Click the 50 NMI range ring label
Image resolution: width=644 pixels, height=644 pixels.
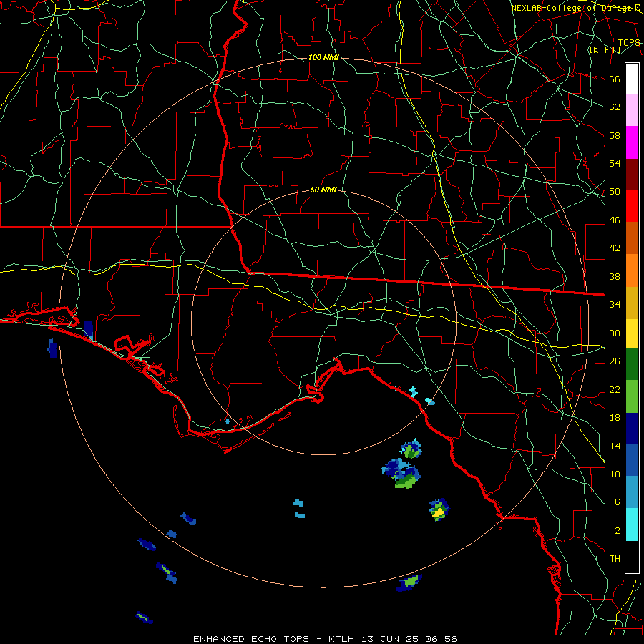click(x=323, y=190)
